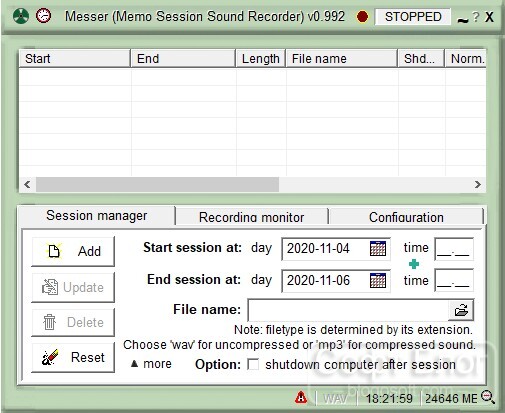Click the Add session button
The width and height of the screenshot is (505, 413).
(x=73, y=251)
